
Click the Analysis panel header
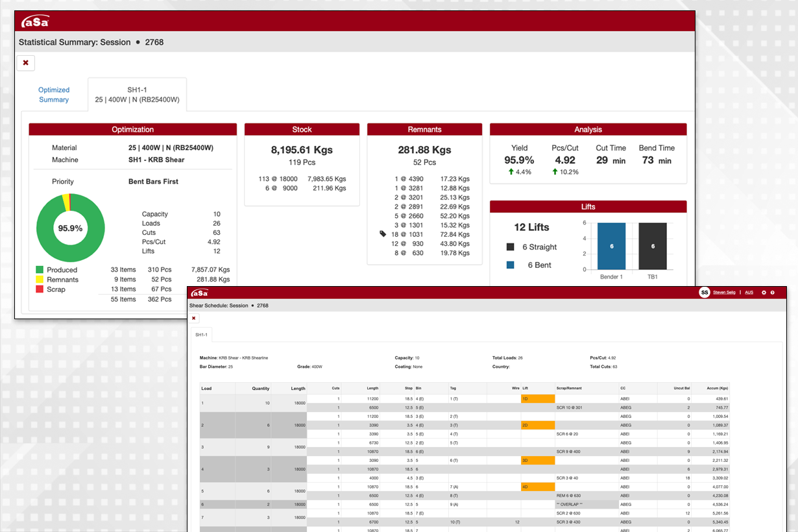tap(588, 130)
